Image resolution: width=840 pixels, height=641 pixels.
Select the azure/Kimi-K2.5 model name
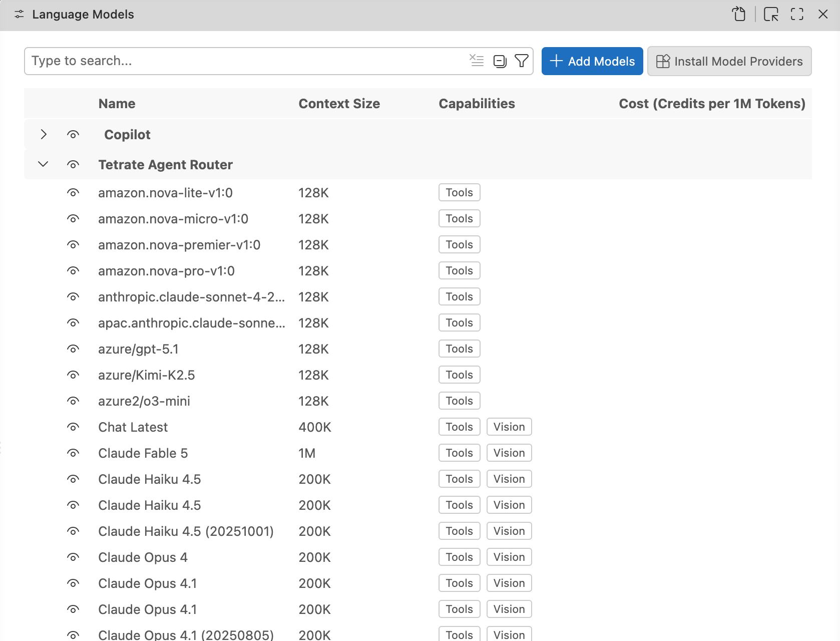pyautogui.click(x=146, y=375)
